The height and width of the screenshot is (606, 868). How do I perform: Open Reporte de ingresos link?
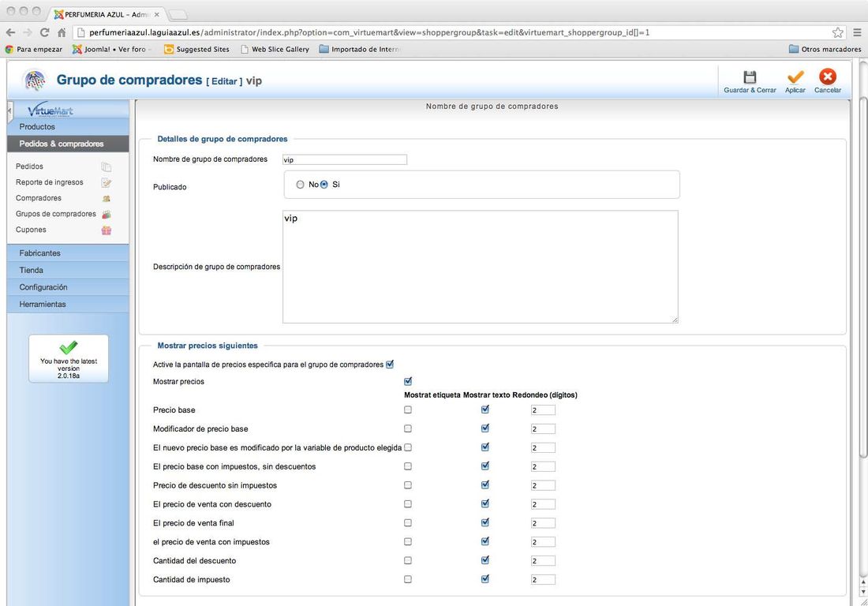49,182
